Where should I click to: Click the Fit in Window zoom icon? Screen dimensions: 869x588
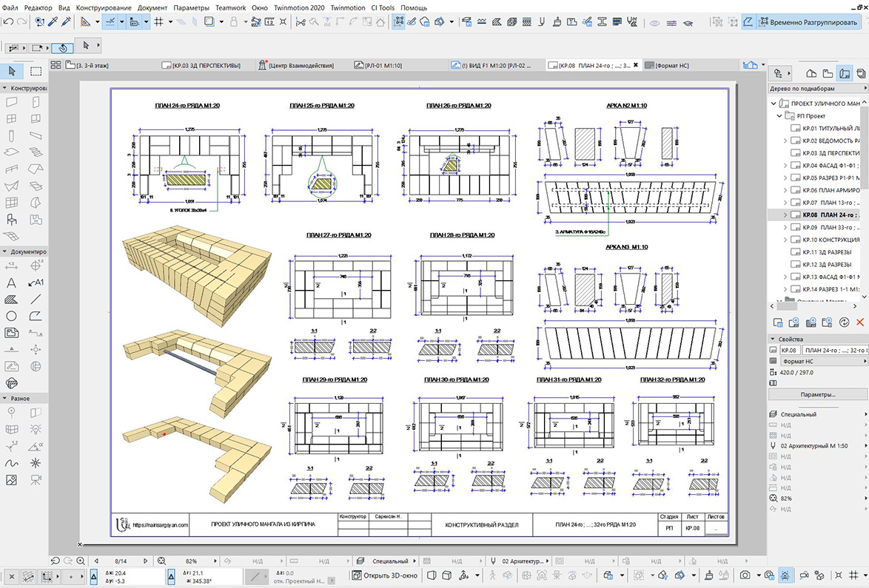(x=161, y=561)
